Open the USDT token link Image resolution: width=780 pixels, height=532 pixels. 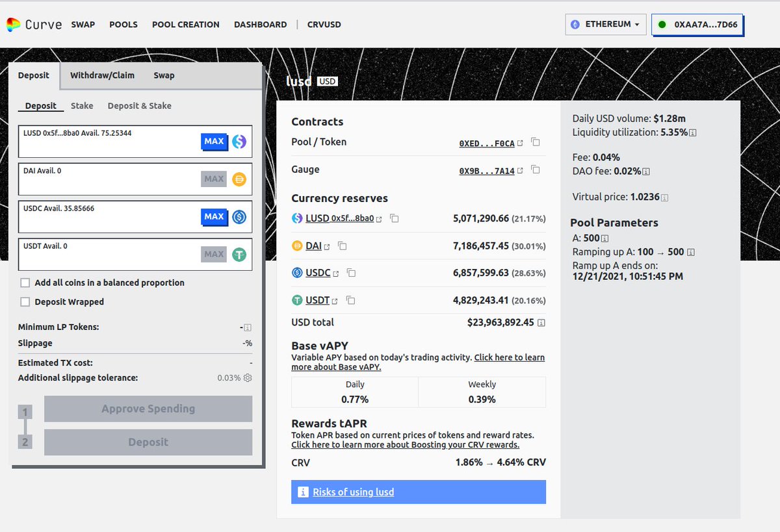pyautogui.click(x=322, y=301)
